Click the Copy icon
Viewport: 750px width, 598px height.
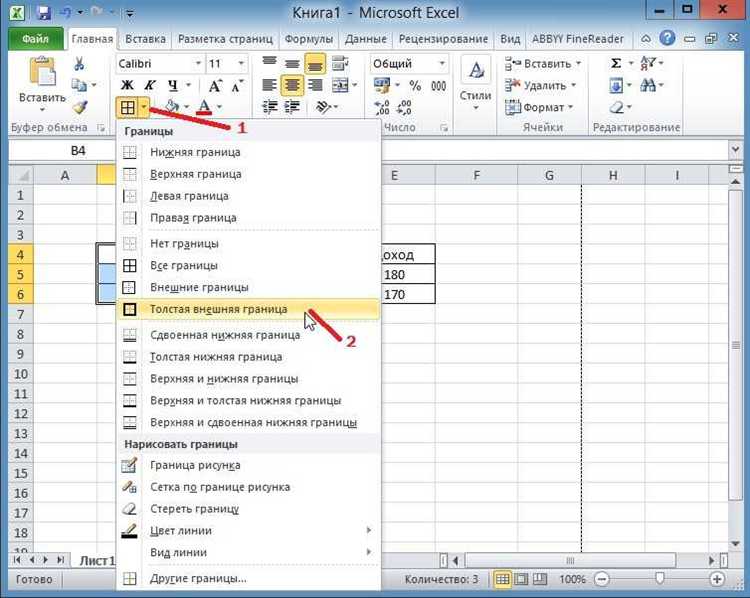[x=79, y=85]
